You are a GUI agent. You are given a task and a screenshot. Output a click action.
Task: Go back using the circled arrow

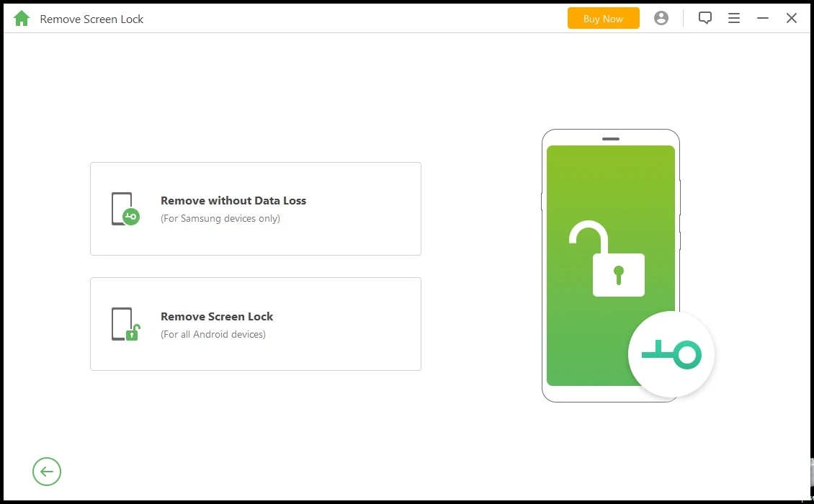pyautogui.click(x=47, y=472)
